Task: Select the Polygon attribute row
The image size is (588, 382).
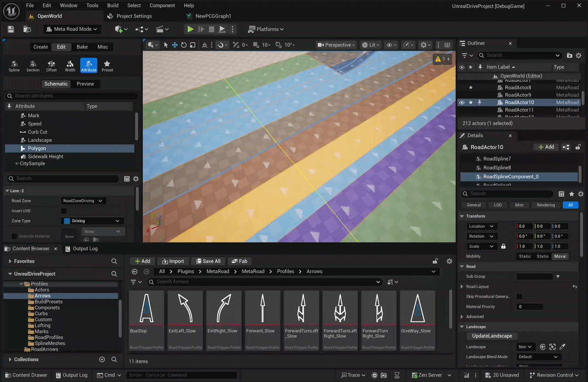Action: pyautogui.click(x=69, y=148)
